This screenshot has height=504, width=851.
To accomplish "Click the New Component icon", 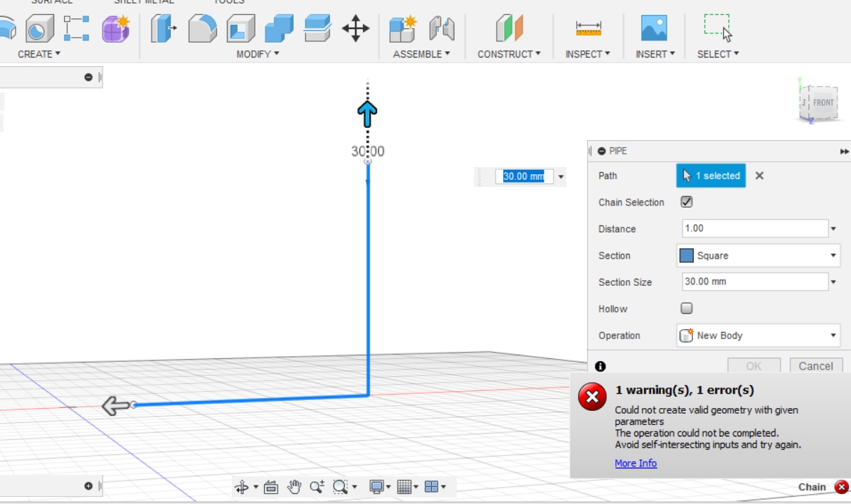I will point(403,28).
